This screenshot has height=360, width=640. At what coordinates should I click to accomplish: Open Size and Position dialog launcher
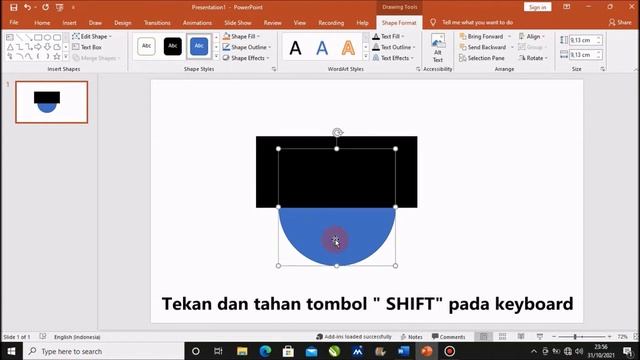603,69
